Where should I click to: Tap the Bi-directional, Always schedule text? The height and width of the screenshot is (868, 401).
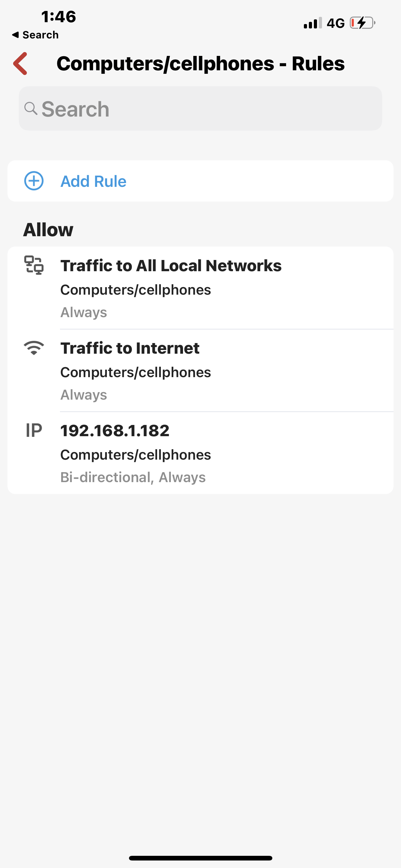click(x=133, y=477)
